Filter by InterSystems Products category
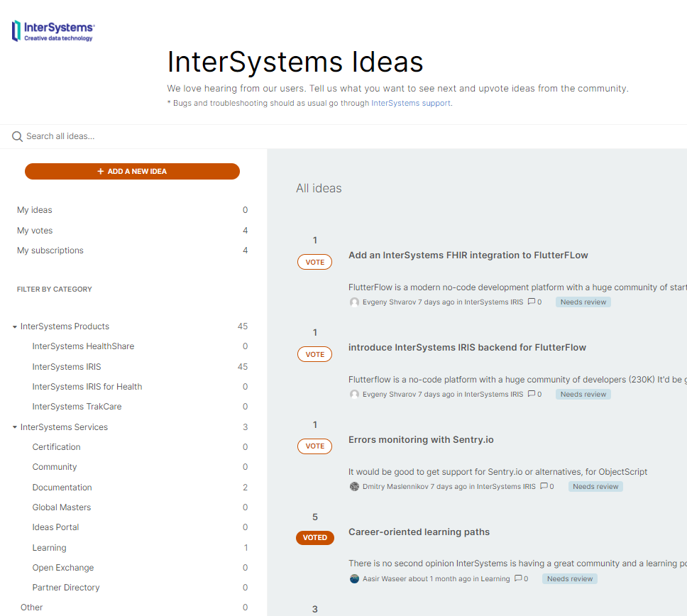The image size is (687, 616). [65, 326]
